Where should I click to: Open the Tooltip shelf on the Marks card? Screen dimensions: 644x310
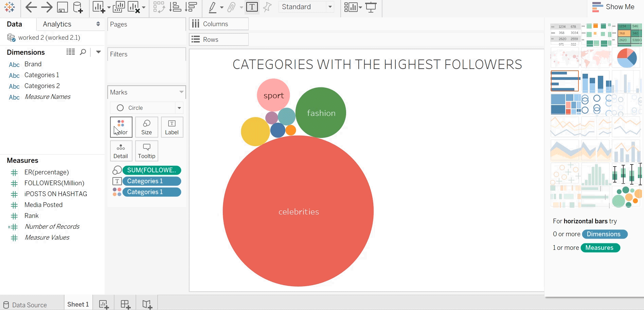(x=146, y=151)
